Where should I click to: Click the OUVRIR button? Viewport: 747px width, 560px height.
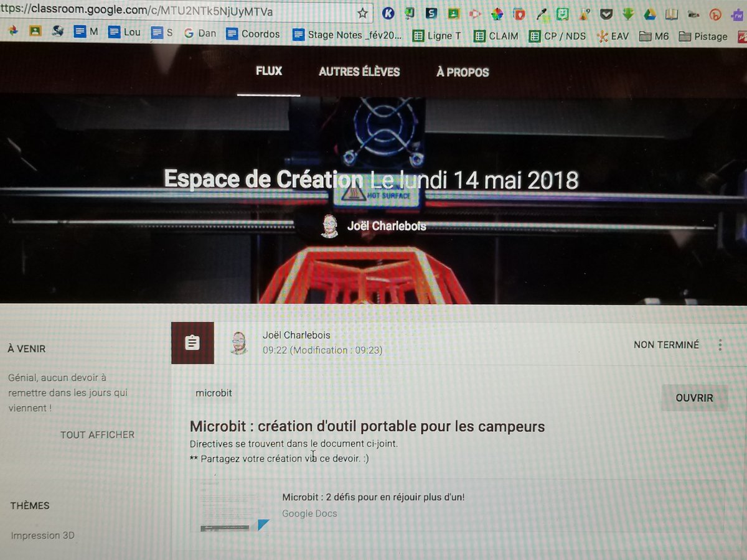pos(694,398)
